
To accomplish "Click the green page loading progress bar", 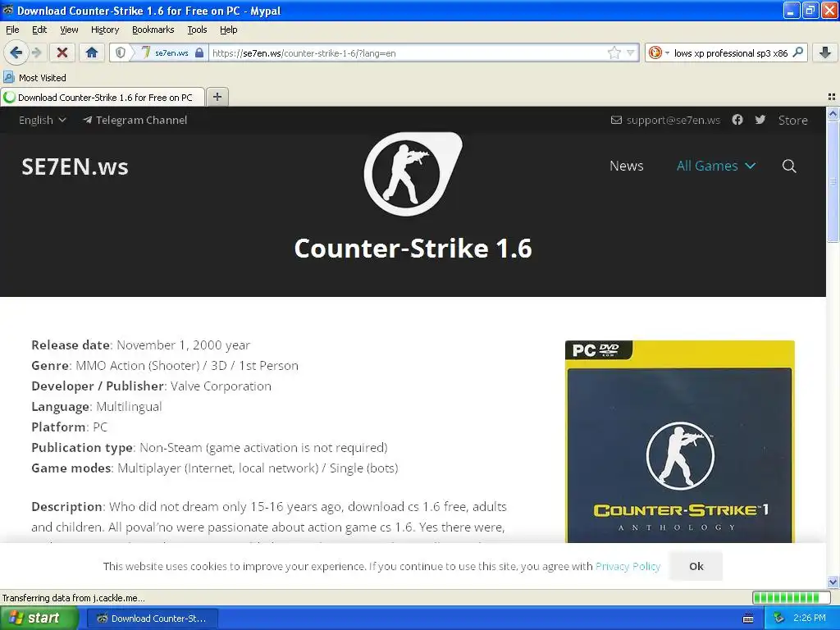I will tap(793, 597).
